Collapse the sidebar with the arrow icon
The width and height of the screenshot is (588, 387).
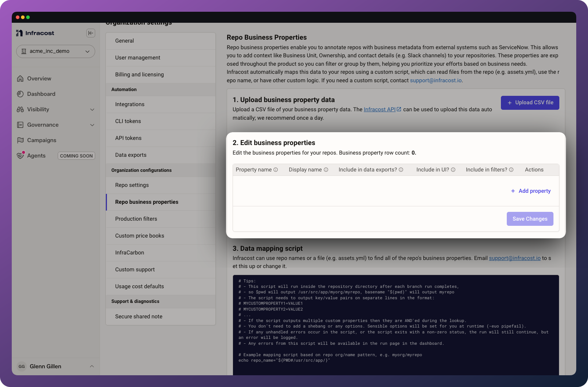91,33
